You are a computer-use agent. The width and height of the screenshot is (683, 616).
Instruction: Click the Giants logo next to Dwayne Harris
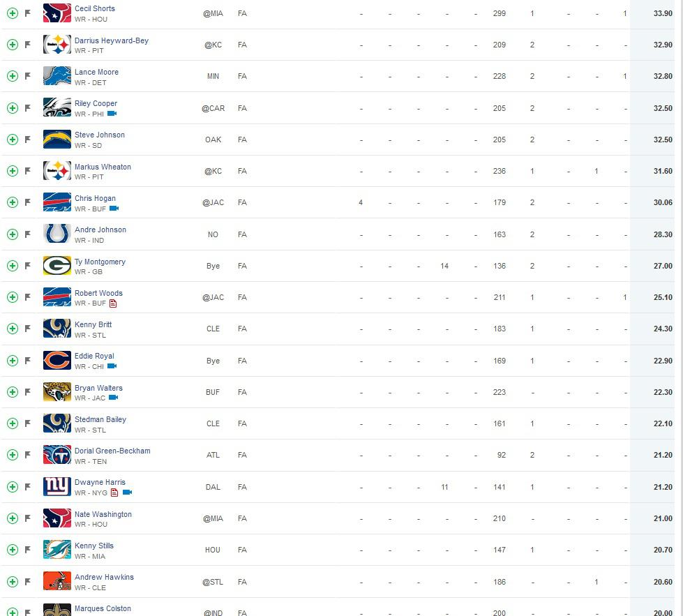(x=57, y=487)
